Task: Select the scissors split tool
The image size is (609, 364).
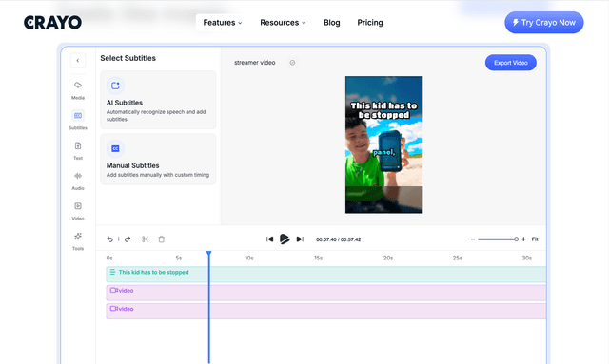Action: point(145,239)
